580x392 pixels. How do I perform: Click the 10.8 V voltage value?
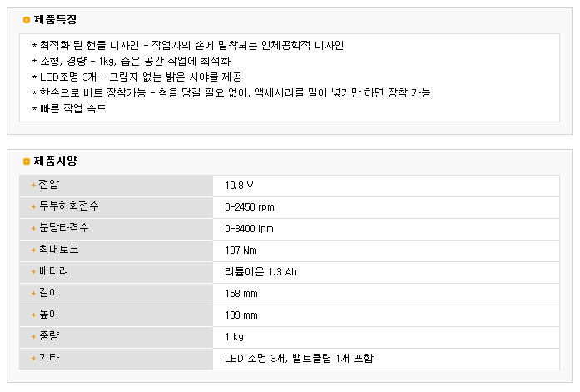click(239, 186)
